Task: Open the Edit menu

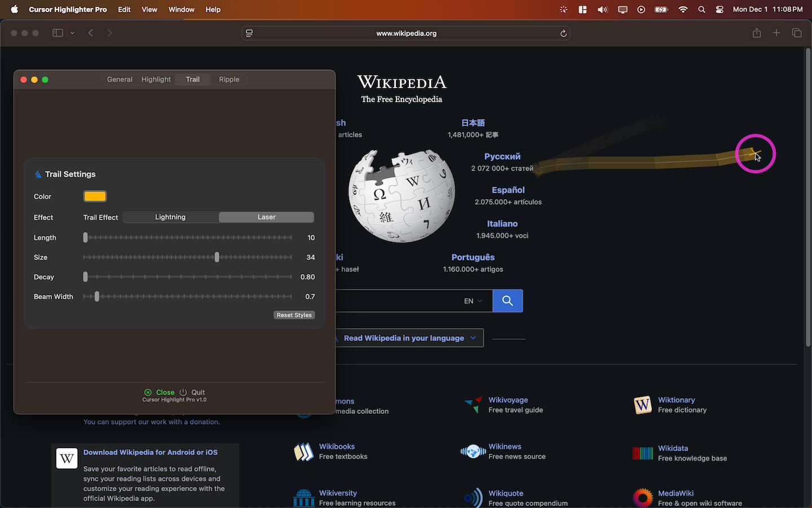Action: click(x=124, y=9)
